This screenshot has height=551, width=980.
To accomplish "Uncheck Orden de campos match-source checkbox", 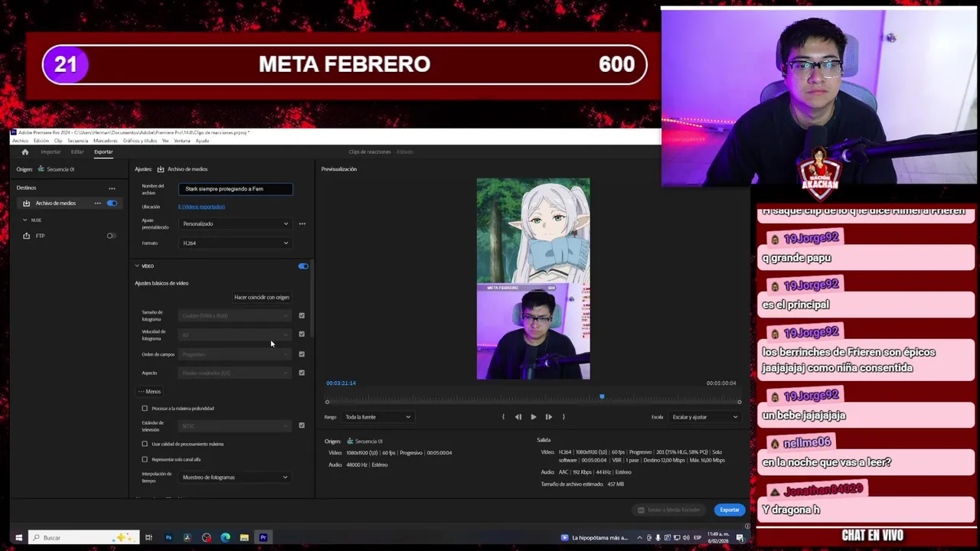I will 302,354.
